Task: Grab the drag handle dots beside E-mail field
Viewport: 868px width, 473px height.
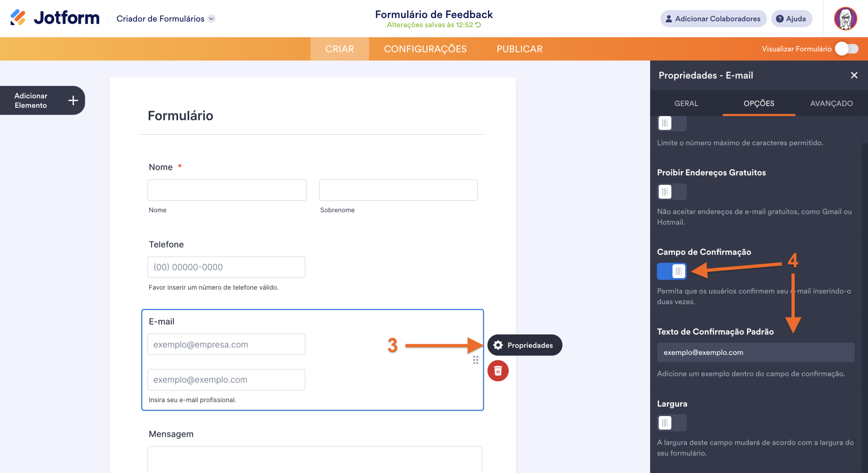Action: [476, 360]
